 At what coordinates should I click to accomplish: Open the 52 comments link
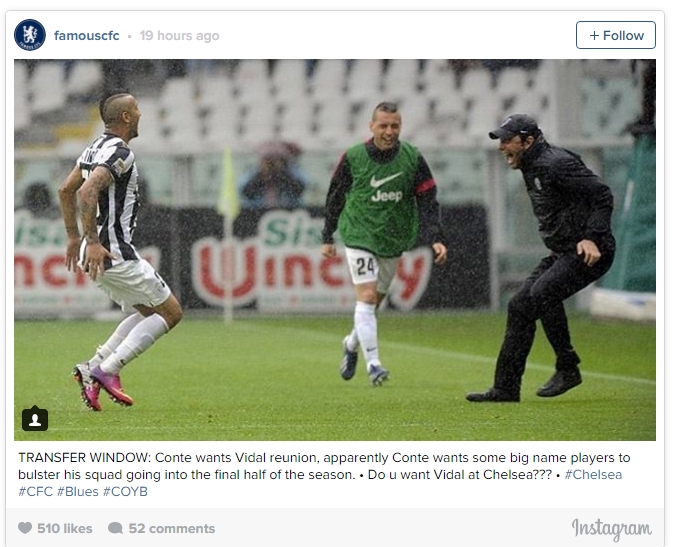(x=172, y=528)
